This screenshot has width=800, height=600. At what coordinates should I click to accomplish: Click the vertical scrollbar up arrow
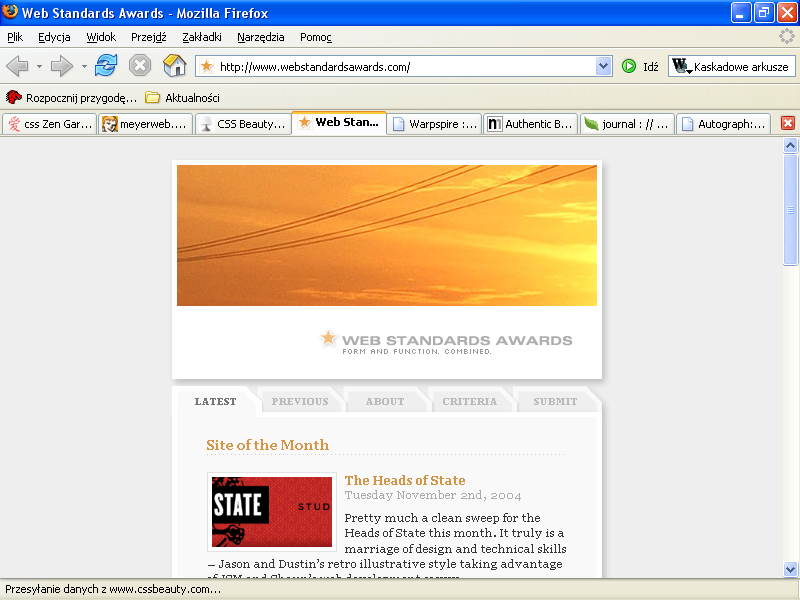(790, 145)
